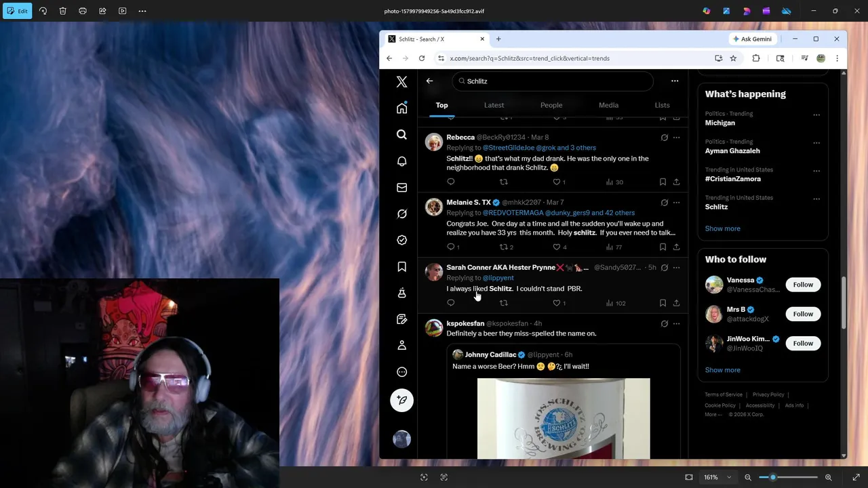The height and width of the screenshot is (488, 868).
Task: Open Designer icon in Photos title bar
Action: coord(726,11)
